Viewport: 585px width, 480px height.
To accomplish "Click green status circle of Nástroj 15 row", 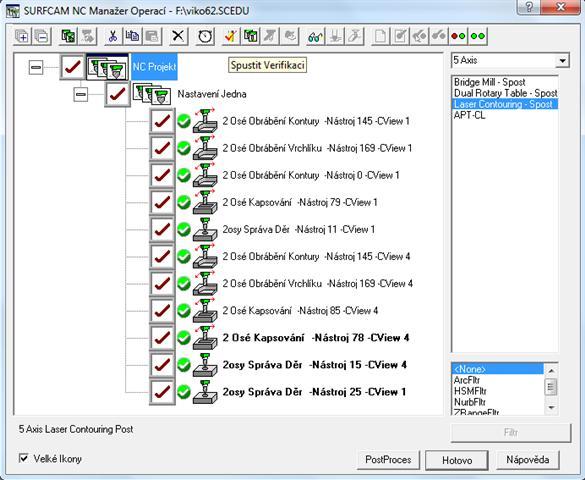I will tap(184, 365).
